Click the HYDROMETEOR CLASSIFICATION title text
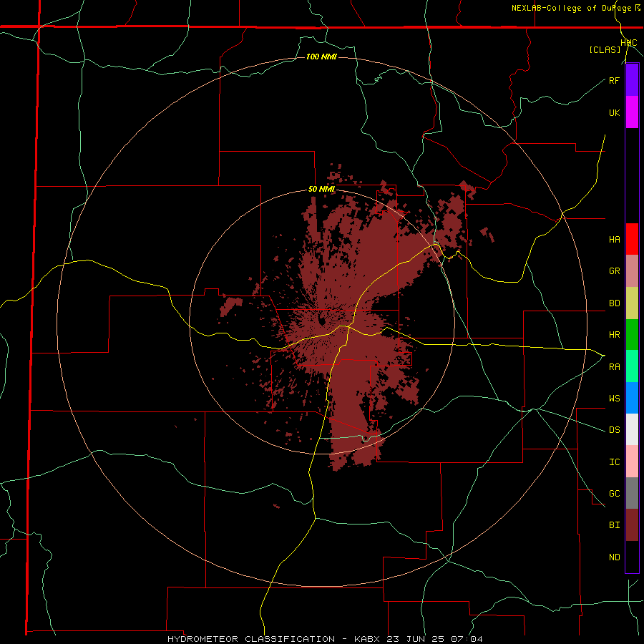 251,639
